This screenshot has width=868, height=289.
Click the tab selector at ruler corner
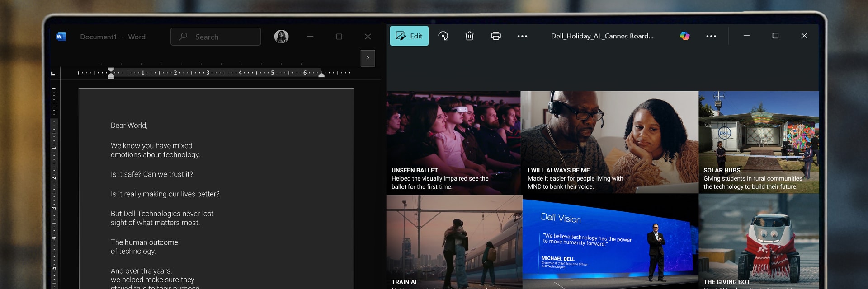[x=53, y=73]
